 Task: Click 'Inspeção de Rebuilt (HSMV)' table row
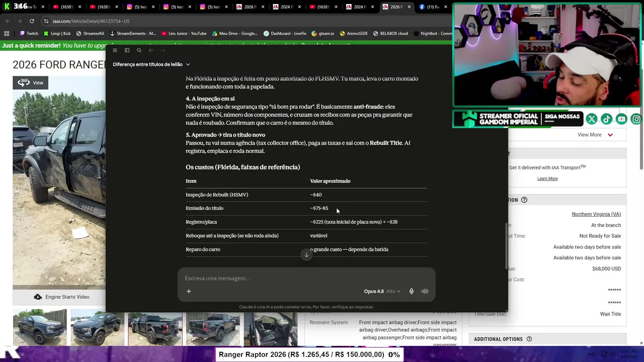tap(306, 195)
